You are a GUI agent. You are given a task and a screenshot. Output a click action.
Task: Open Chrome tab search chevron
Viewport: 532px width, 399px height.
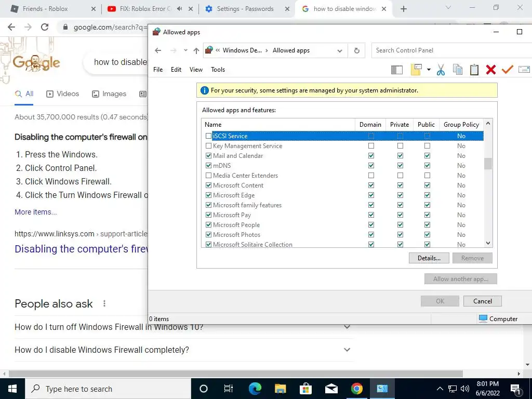click(448, 7)
